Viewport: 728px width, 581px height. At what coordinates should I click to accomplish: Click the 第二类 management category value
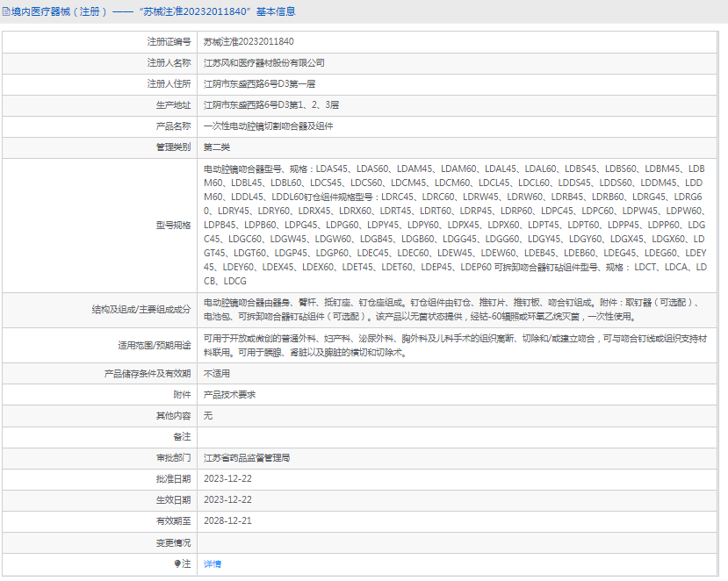pos(217,147)
